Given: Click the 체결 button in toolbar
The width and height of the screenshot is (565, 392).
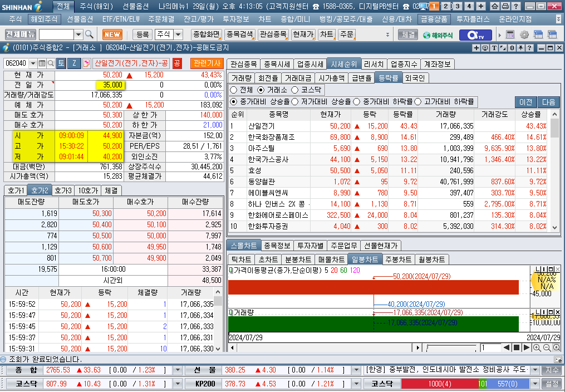Looking at the screenshot, I should (408, 35).
